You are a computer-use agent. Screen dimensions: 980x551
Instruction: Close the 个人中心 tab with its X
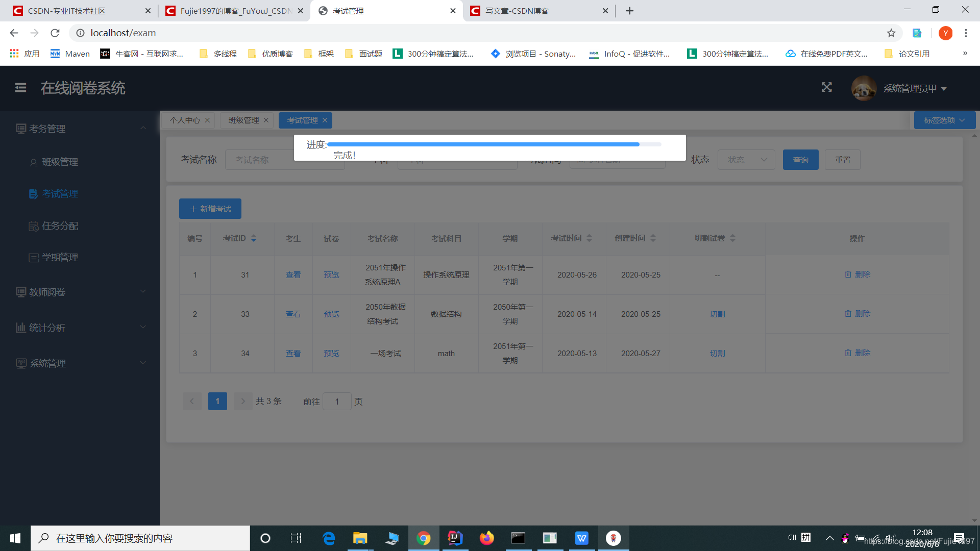(207, 120)
